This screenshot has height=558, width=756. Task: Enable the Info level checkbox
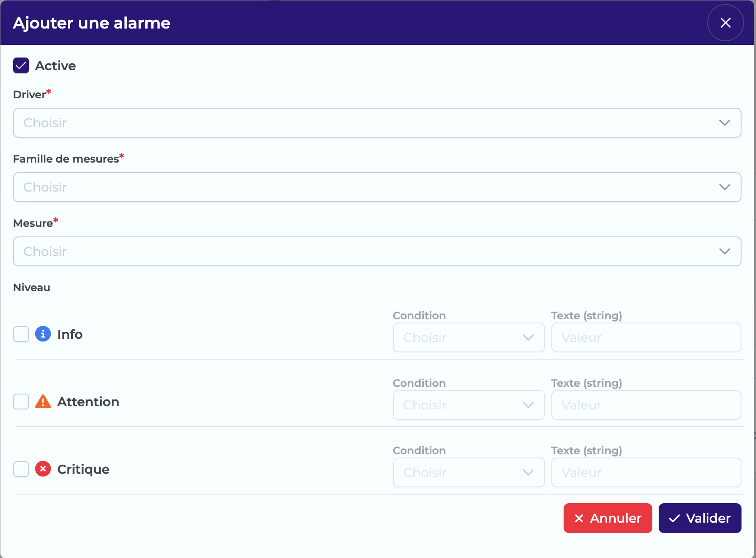pos(21,334)
